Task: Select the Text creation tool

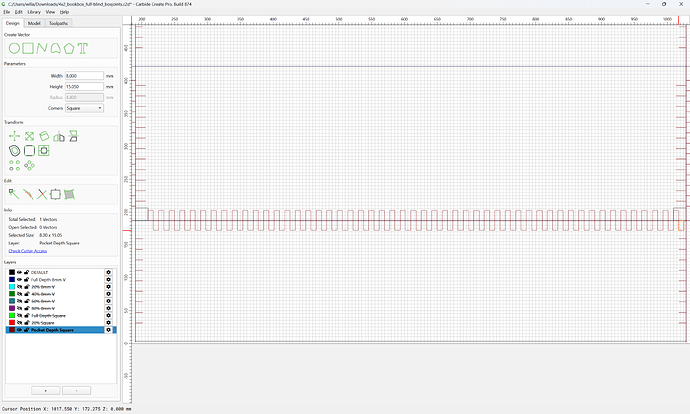Action: pyautogui.click(x=82, y=48)
